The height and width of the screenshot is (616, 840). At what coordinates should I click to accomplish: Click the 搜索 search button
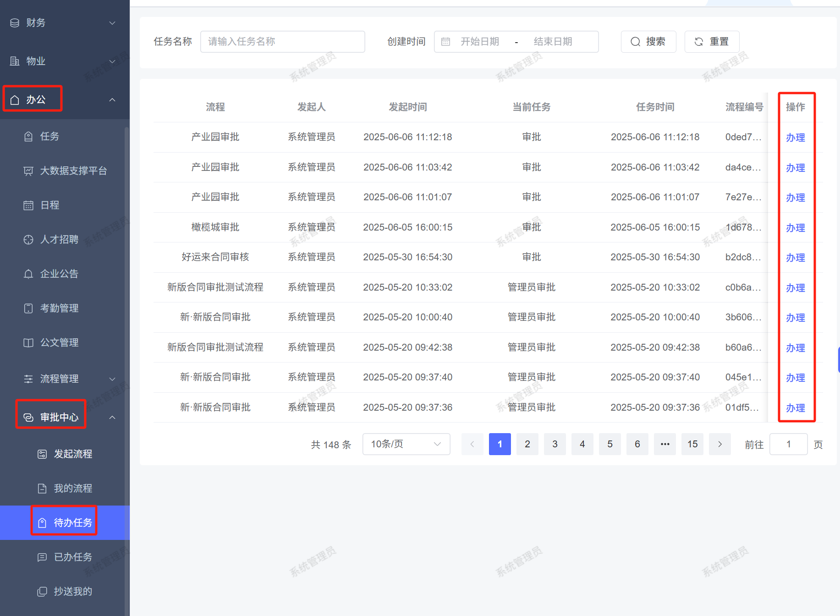[x=648, y=42]
